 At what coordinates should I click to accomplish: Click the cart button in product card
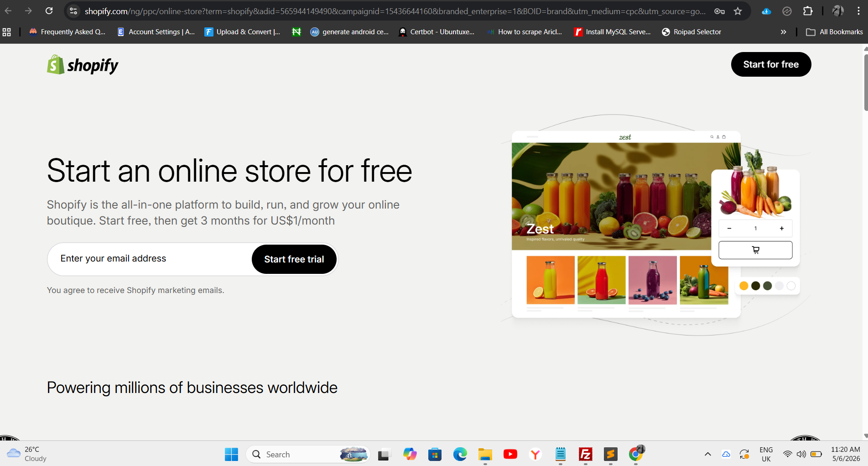click(x=755, y=250)
